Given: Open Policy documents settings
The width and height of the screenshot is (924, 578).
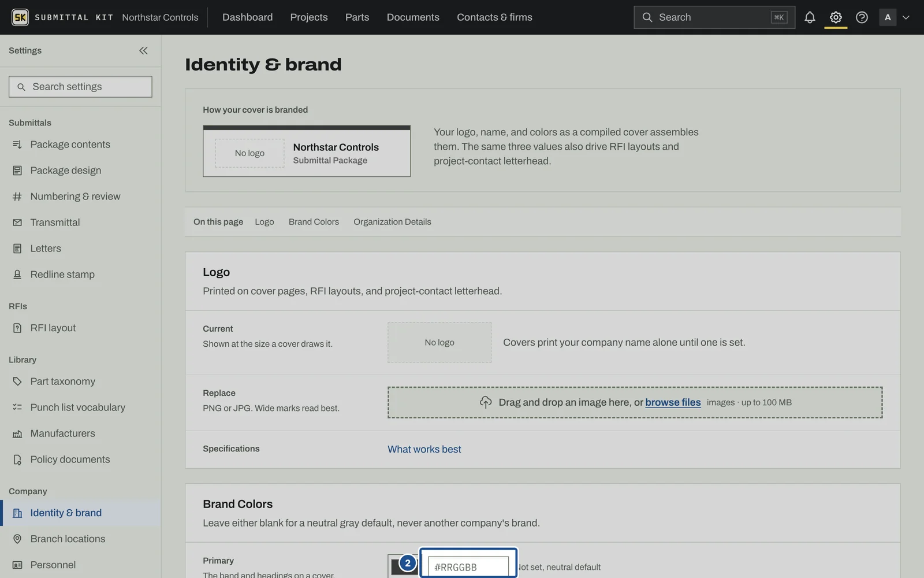Looking at the screenshot, I should click(x=80, y=460).
